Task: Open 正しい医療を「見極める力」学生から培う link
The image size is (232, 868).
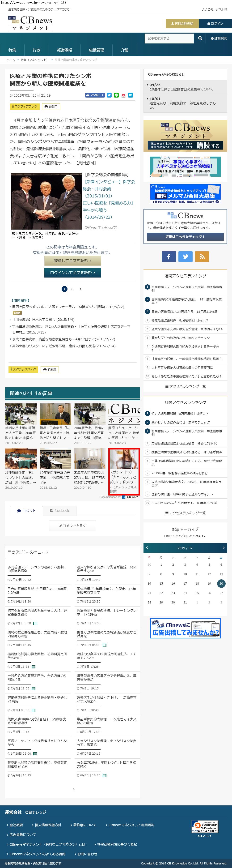Action: 108,210
